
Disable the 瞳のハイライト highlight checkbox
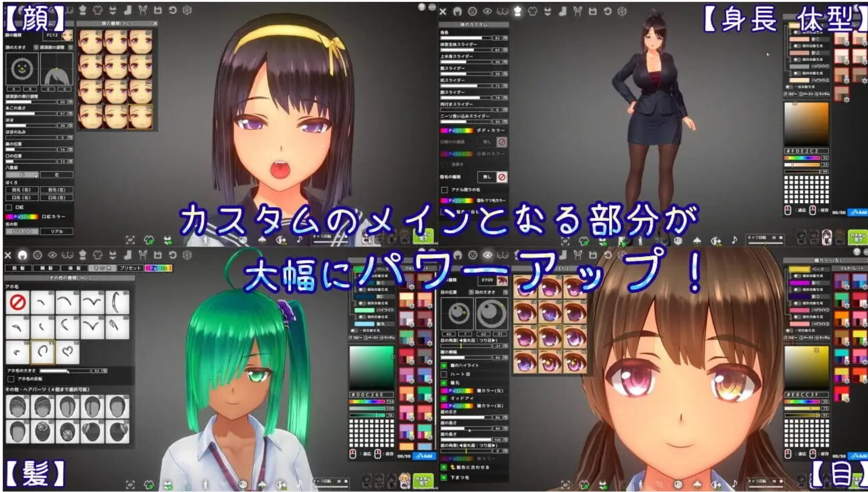pyautogui.click(x=444, y=366)
